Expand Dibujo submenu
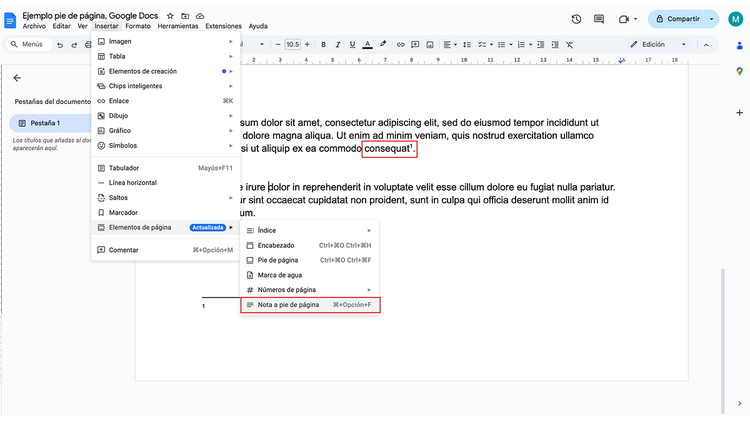This screenshot has width=750, height=422. pos(165,116)
